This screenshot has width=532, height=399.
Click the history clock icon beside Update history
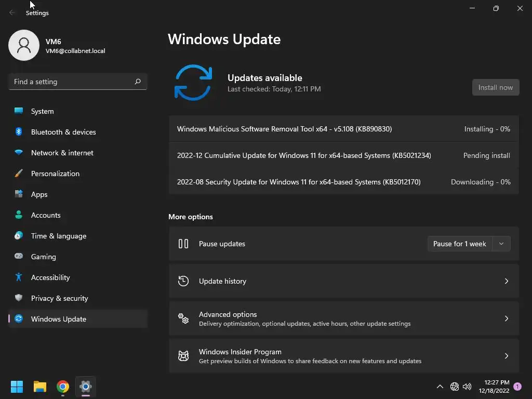click(183, 281)
